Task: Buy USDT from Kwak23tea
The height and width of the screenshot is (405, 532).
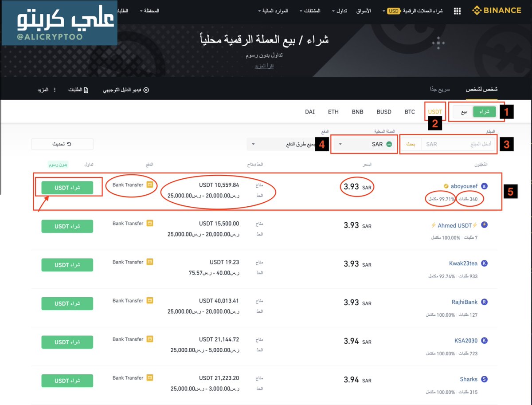Action: [67, 265]
